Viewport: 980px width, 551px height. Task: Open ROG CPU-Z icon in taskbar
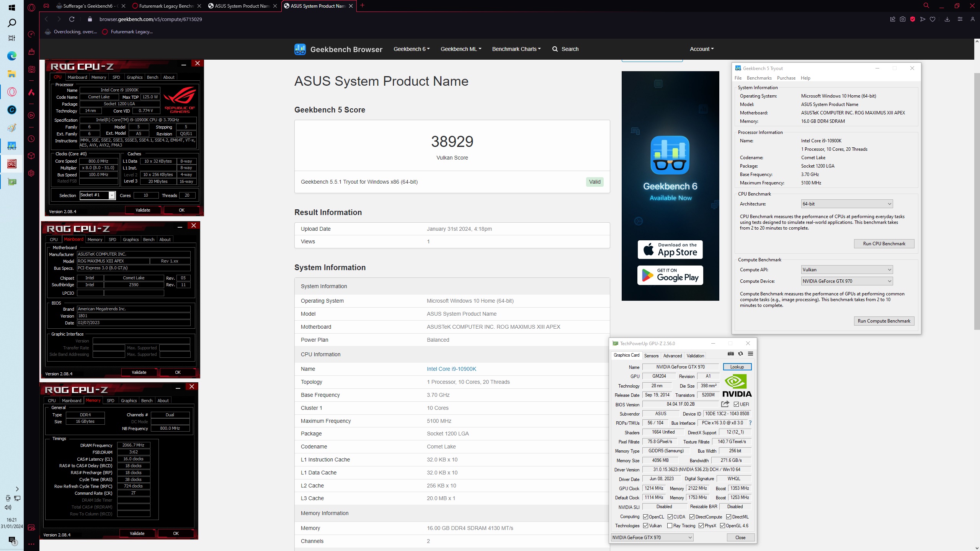pyautogui.click(x=12, y=164)
